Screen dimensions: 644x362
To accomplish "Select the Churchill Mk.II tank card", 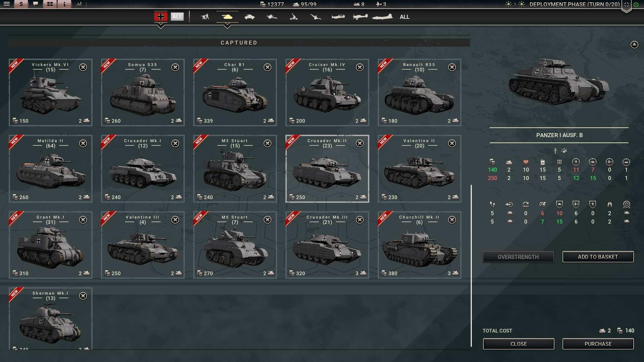I will pos(419,245).
